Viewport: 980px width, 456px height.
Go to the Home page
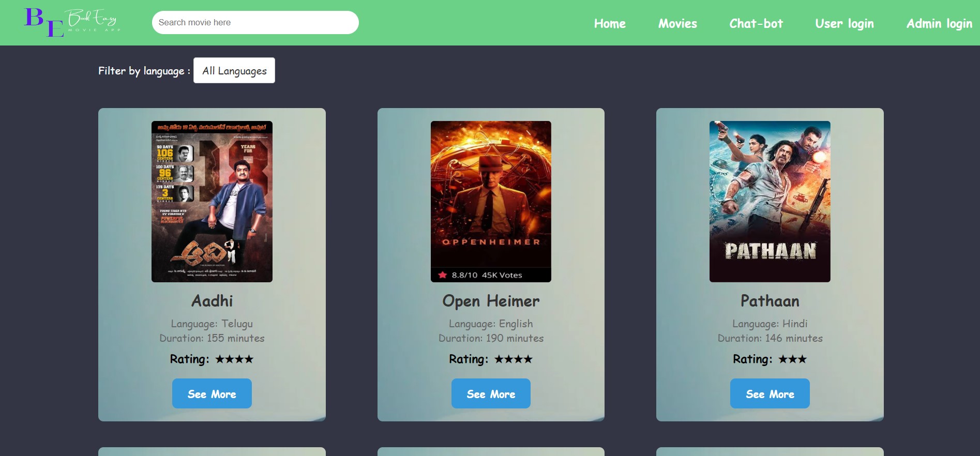[x=610, y=23]
